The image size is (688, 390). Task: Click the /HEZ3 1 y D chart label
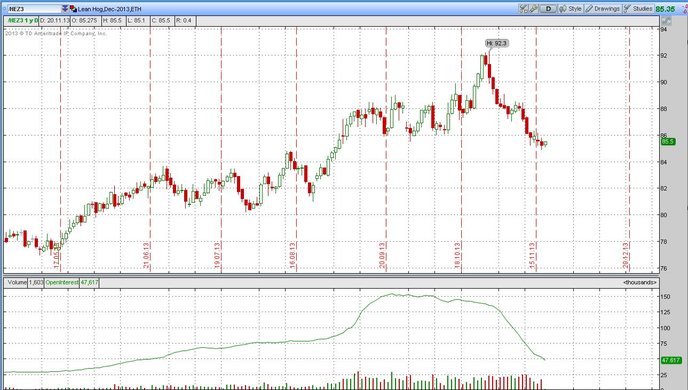coord(22,21)
